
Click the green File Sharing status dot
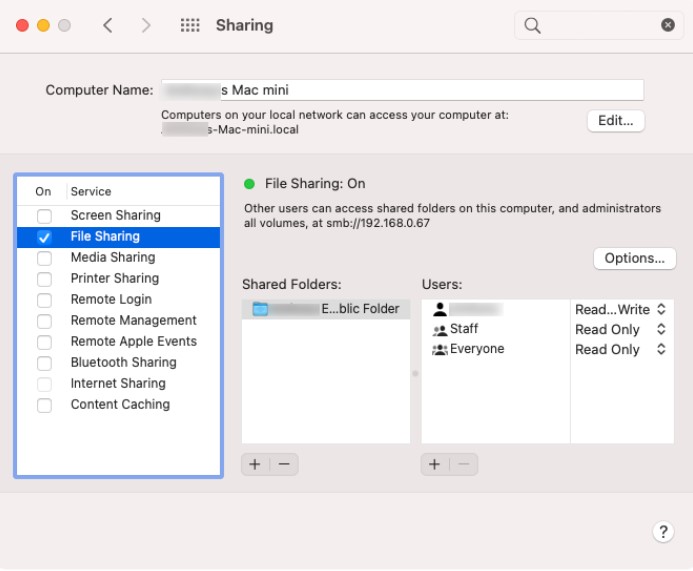249,184
